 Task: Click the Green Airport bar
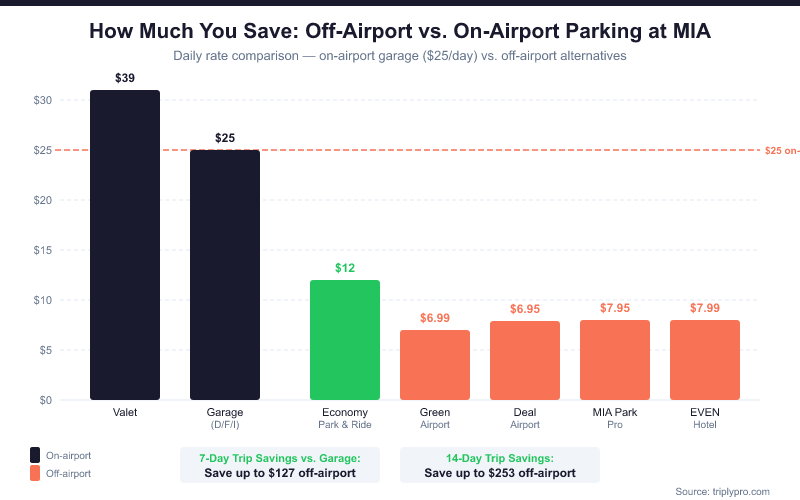click(435, 365)
